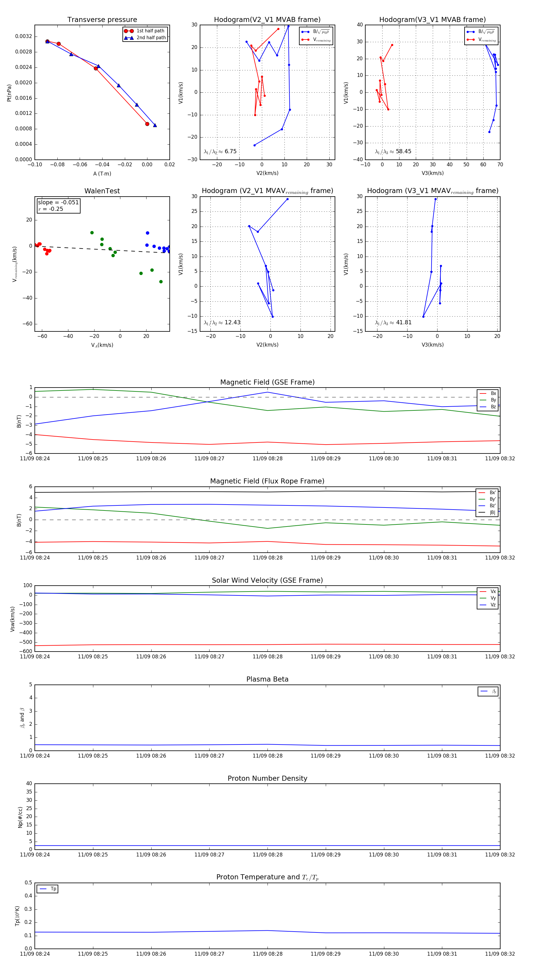The height and width of the screenshot is (980, 535).
Task: Click the Bz' legend entry
Action: (487, 506)
